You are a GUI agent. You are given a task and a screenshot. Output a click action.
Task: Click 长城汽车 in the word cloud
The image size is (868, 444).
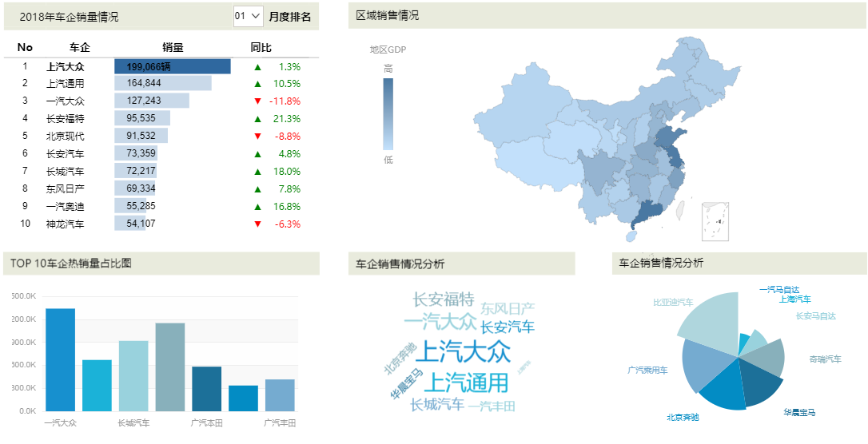click(x=437, y=405)
